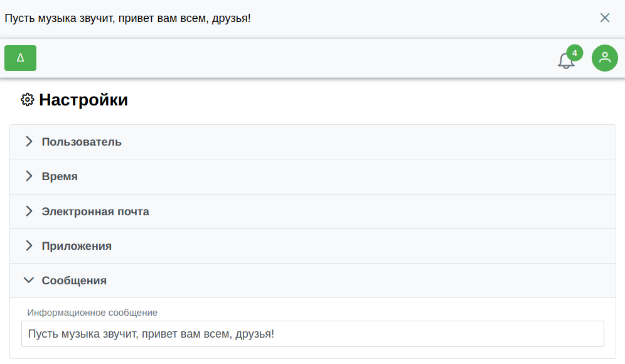Open the green user profile avatar
Viewport: 625px width, 364px height.
click(605, 58)
